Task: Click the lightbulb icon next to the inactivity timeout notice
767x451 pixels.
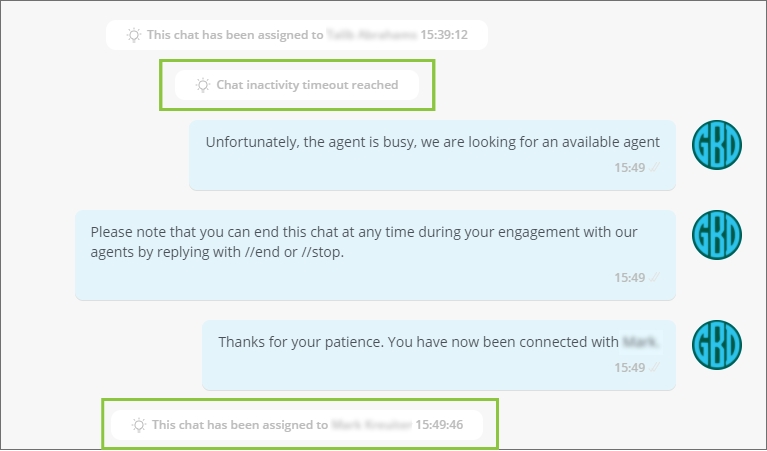Action: tap(203, 85)
